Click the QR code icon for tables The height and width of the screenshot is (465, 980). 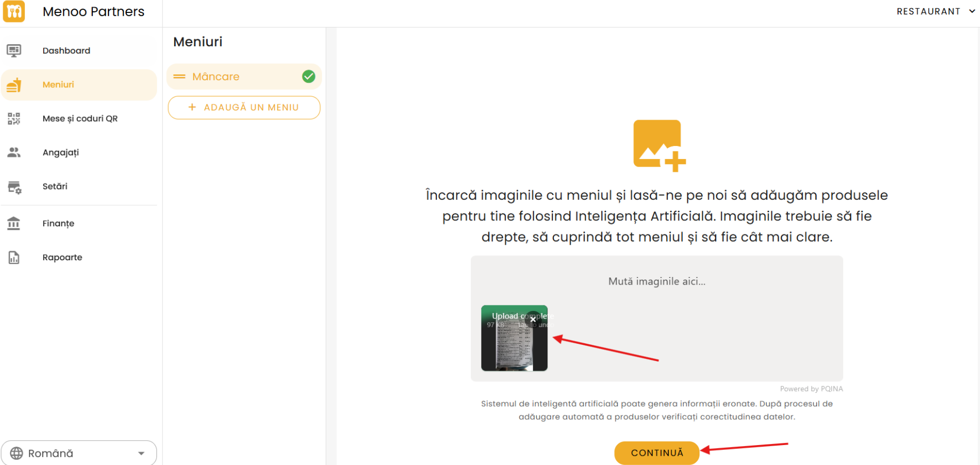[x=14, y=119]
